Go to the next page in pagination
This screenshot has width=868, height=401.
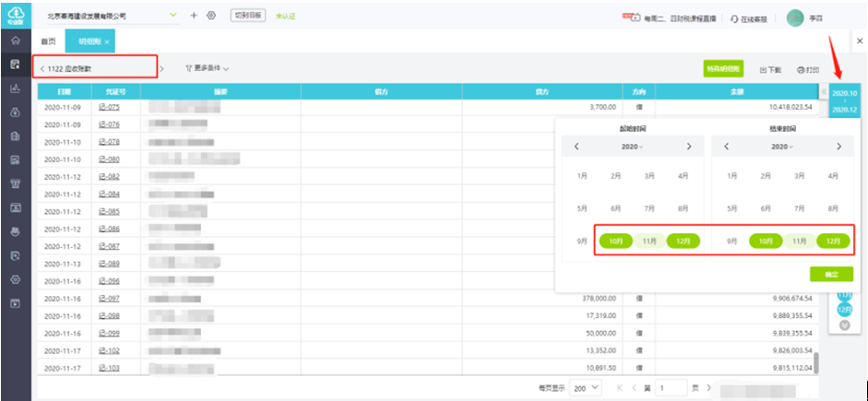[708, 388]
